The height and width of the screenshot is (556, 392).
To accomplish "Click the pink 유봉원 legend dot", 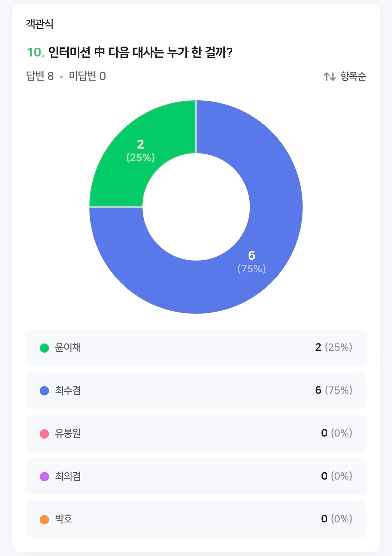I will (44, 434).
